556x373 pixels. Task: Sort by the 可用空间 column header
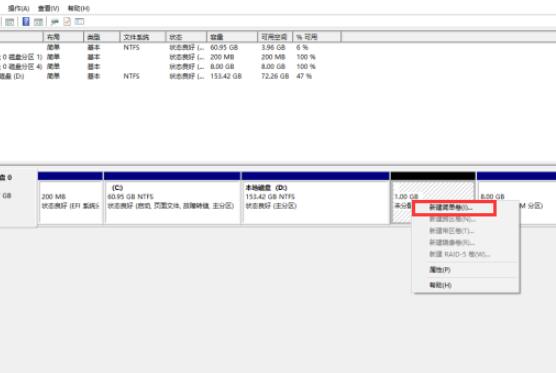275,37
